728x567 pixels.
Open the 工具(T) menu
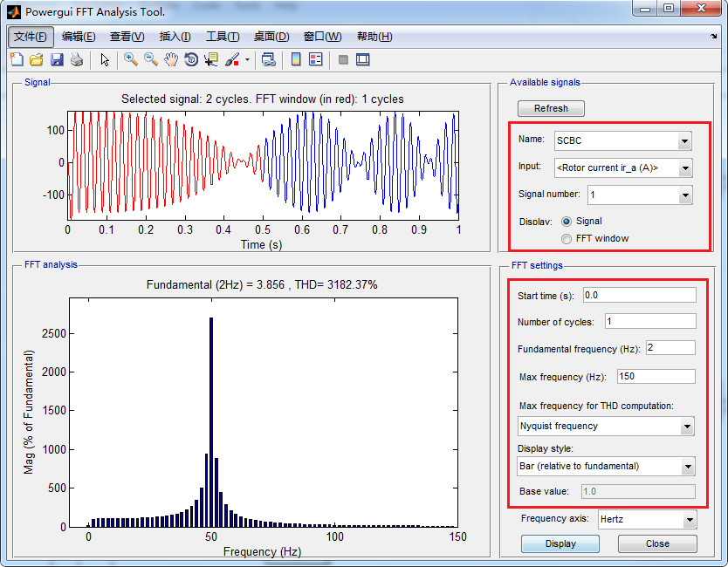223,37
